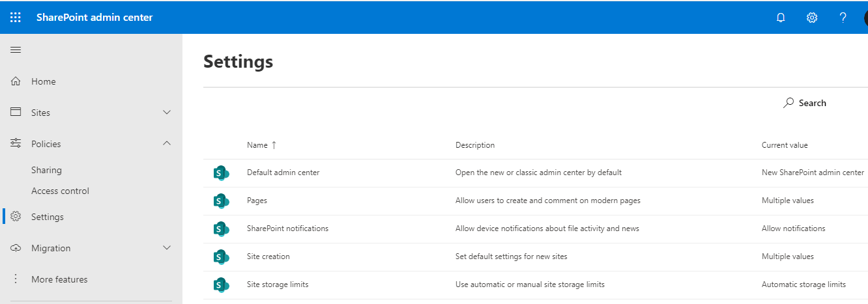The height and width of the screenshot is (304, 868).
Task: Expand the Sites chevron
Action: pyautogui.click(x=167, y=113)
